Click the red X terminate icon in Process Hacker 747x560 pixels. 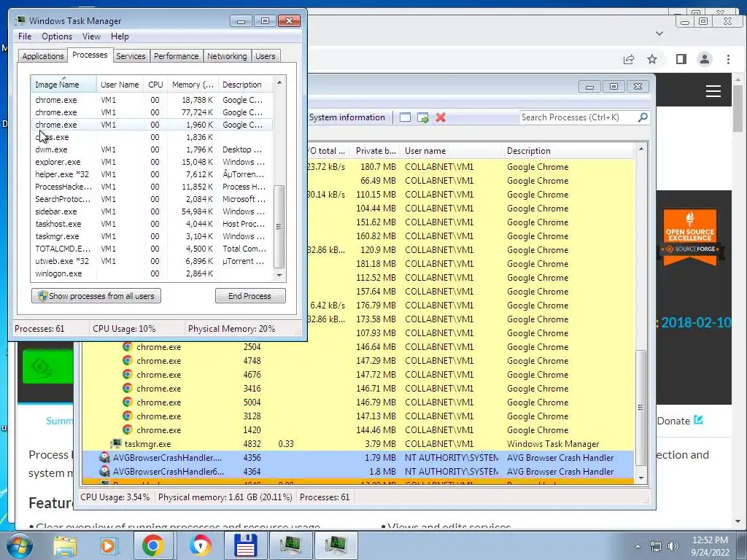[x=441, y=117]
